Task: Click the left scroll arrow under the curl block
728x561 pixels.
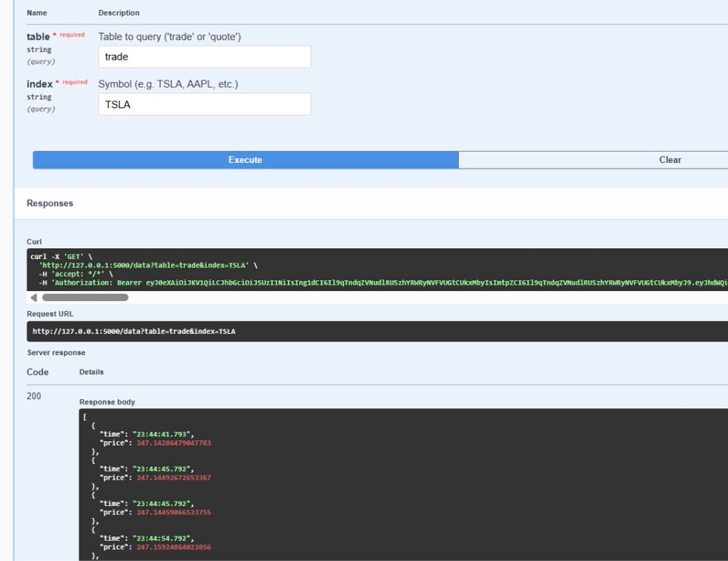Action: pos(34,297)
